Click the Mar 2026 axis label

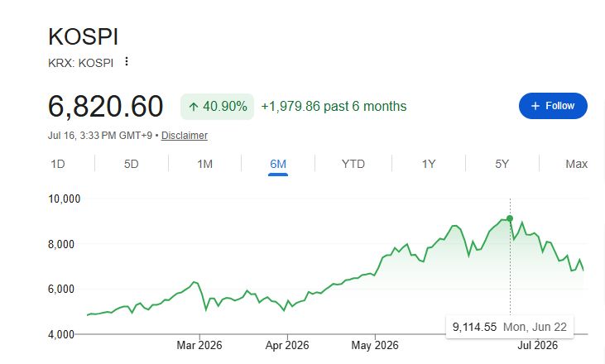click(199, 345)
